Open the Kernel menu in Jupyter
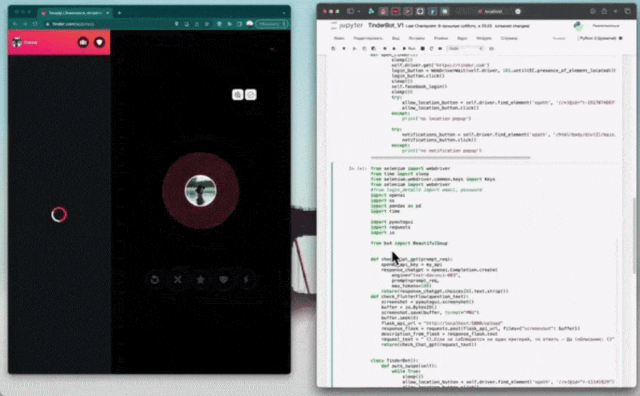Screen dimensions: 640x396 tap(462, 38)
